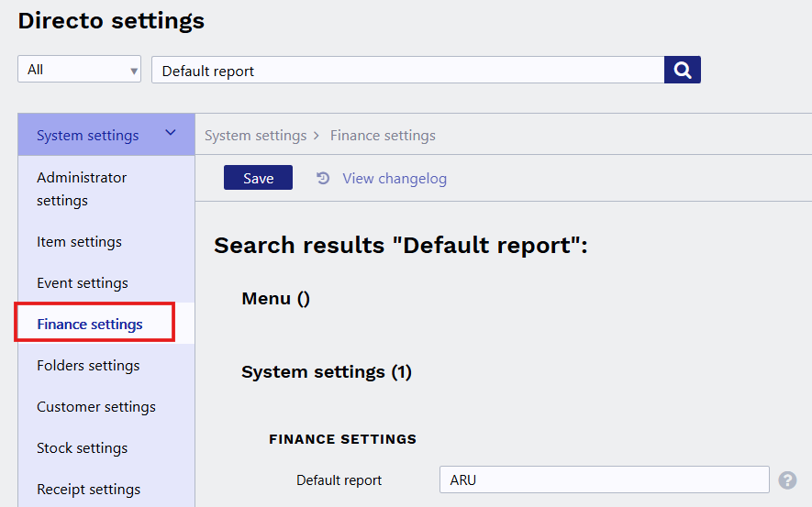Click the help question mark icon
This screenshot has height=507, width=812.
[787, 479]
